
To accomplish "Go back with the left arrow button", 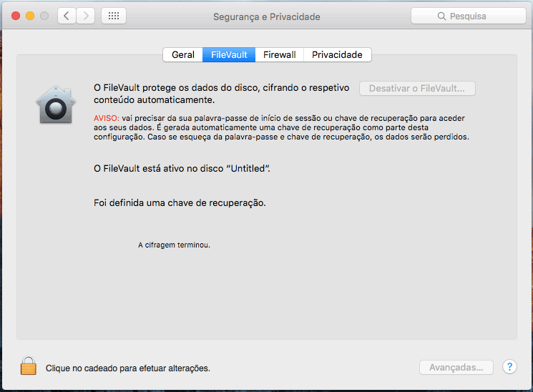I will (67, 16).
